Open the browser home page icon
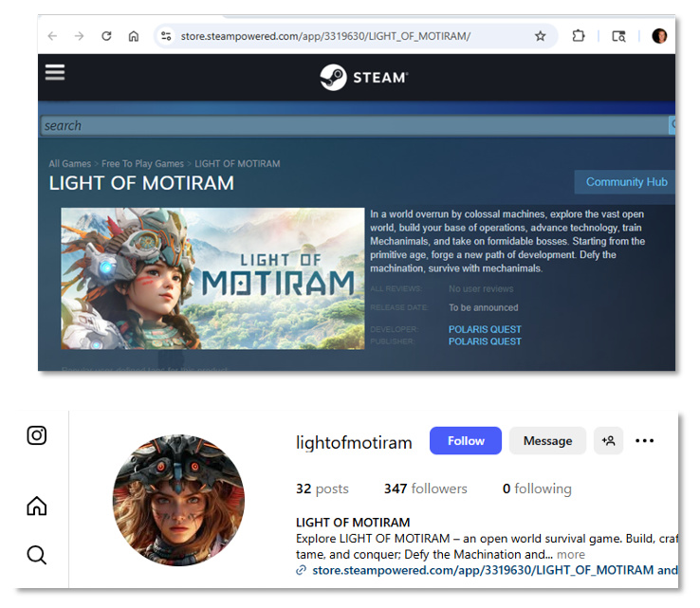Viewport: 700px width, 608px height. [134, 36]
